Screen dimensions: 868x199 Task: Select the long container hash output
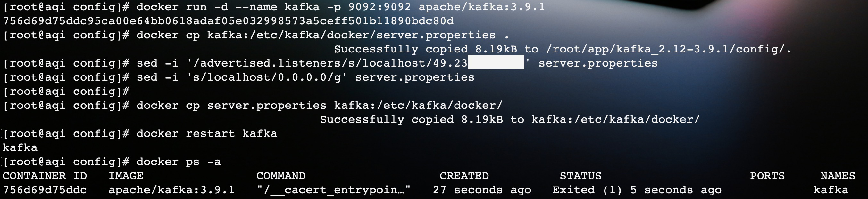[x=228, y=21]
